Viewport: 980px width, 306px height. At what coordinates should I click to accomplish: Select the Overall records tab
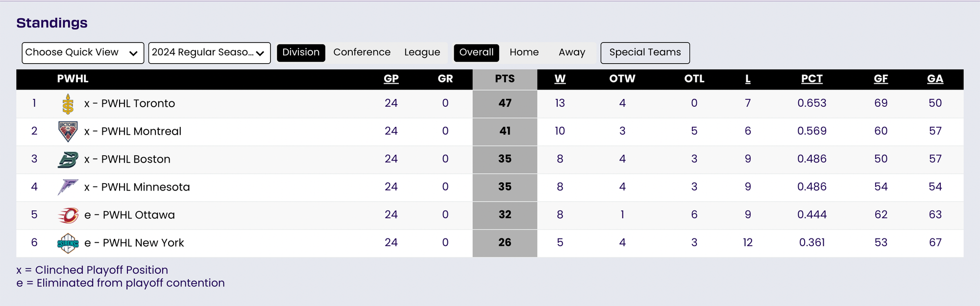tap(476, 52)
